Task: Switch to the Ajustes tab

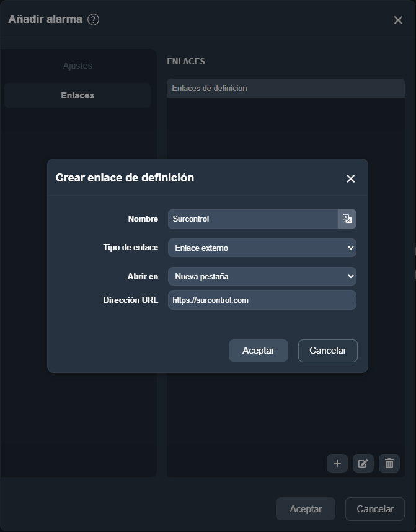Action: click(77, 66)
